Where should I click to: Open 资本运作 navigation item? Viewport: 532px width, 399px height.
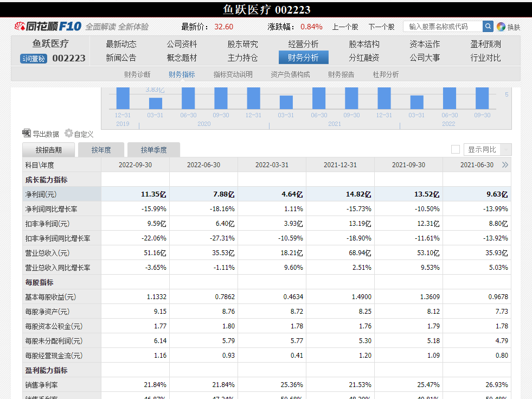(425, 44)
